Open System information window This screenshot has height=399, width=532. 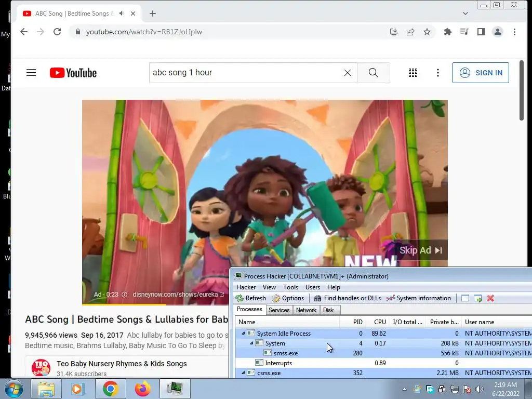(x=419, y=298)
